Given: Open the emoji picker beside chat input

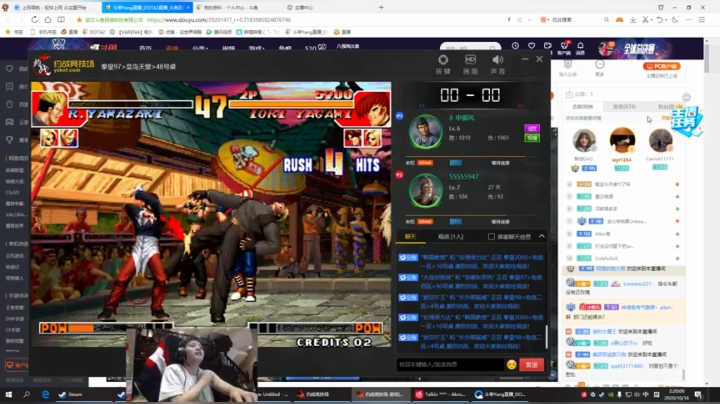Looking at the screenshot, I should tap(512, 365).
